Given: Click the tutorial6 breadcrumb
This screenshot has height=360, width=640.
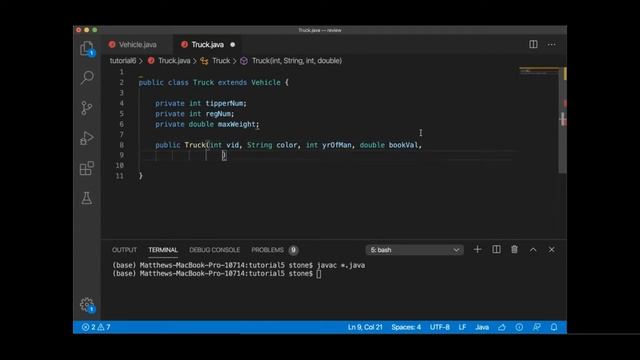Looking at the screenshot, I should pyautogui.click(x=123, y=61).
